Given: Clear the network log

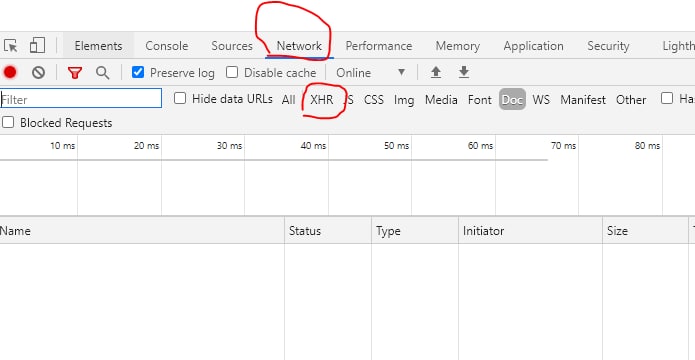Looking at the screenshot, I should (39, 72).
